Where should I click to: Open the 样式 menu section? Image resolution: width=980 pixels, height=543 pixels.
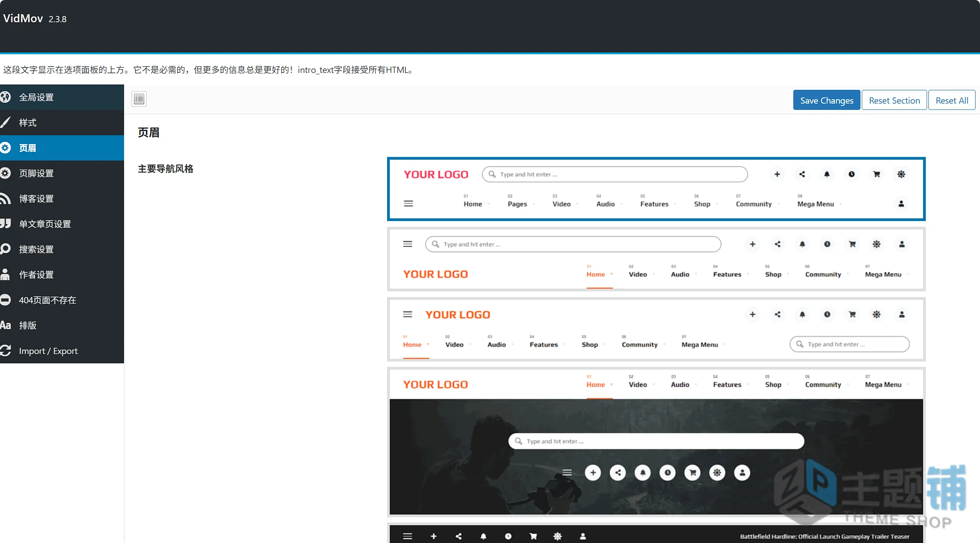pyautogui.click(x=62, y=122)
